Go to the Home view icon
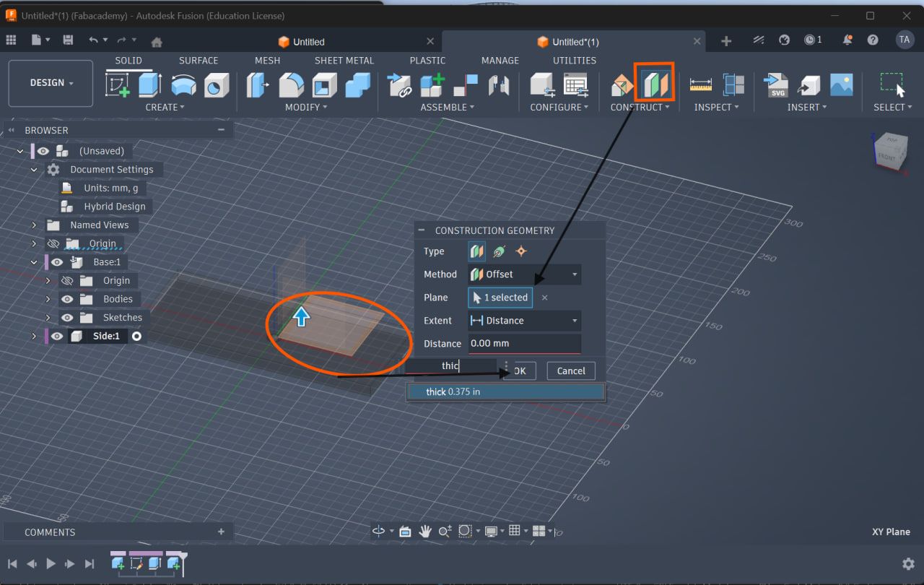 156,41
